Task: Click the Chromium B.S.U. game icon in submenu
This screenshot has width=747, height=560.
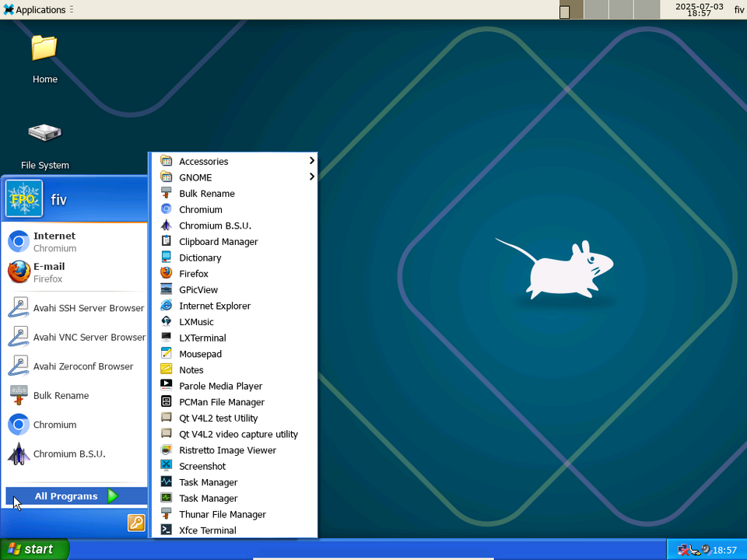Action: pos(166,226)
